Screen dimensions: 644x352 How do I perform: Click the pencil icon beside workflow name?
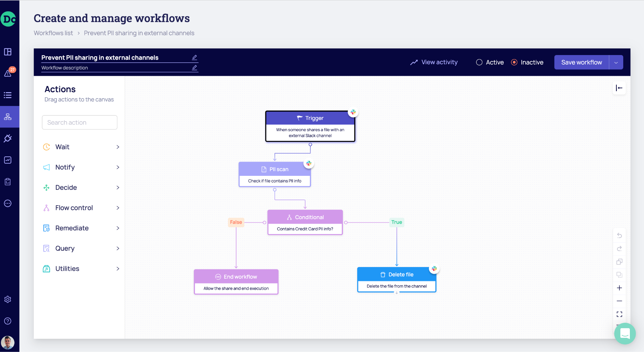pyautogui.click(x=195, y=57)
